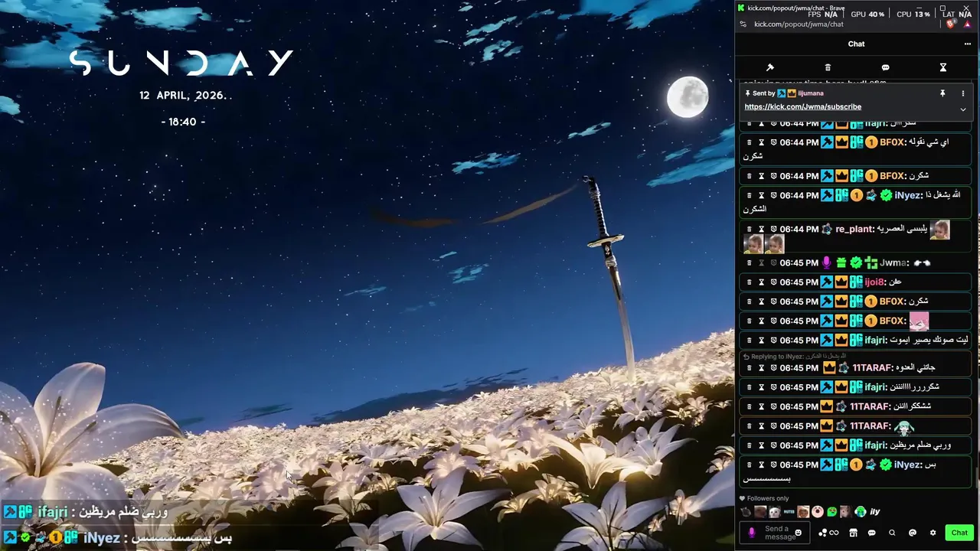
Task: Click the hourglass icon in top chat toolbar
Action: (x=943, y=67)
